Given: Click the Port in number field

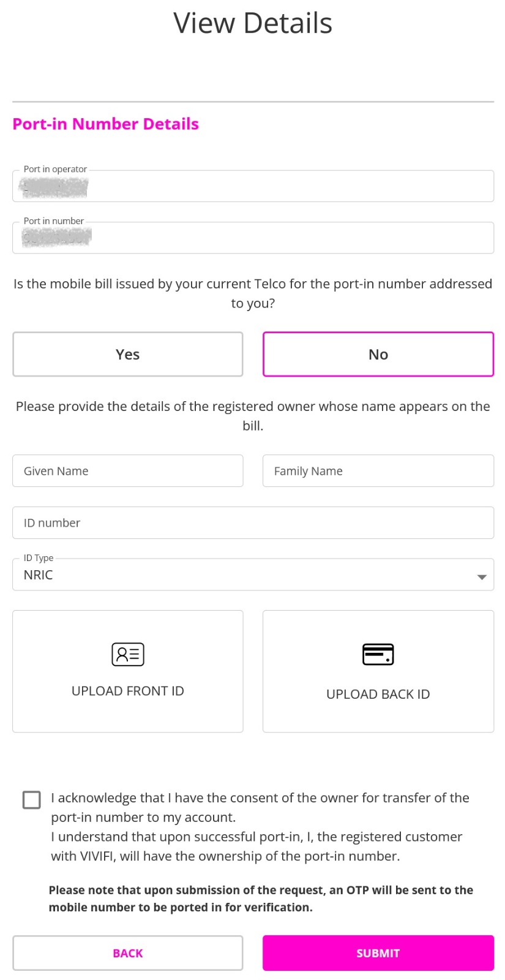Looking at the screenshot, I should (252, 238).
